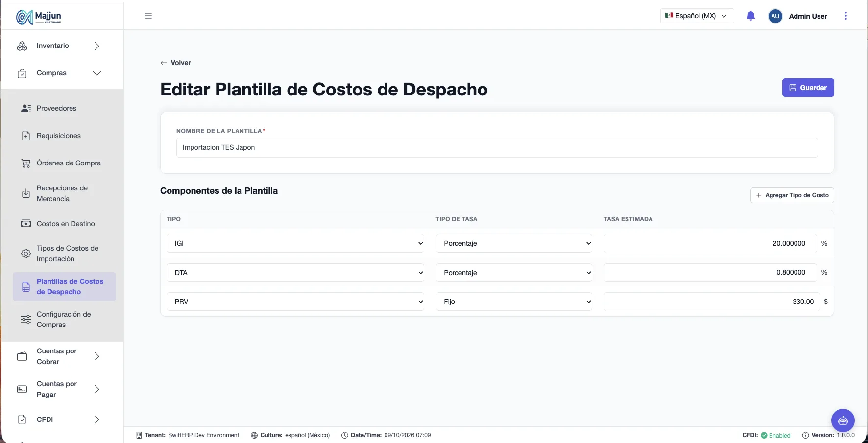Expand the Cuentas por Cobrar chevron

(97, 356)
